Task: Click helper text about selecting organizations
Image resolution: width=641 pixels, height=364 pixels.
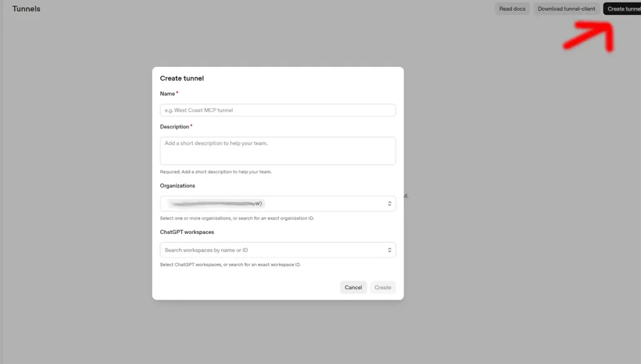Action: coord(237,218)
